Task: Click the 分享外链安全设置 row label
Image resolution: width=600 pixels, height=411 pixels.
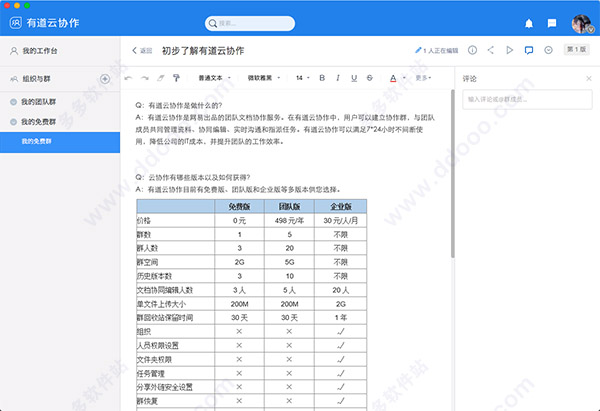Action: pyautogui.click(x=165, y=387)
